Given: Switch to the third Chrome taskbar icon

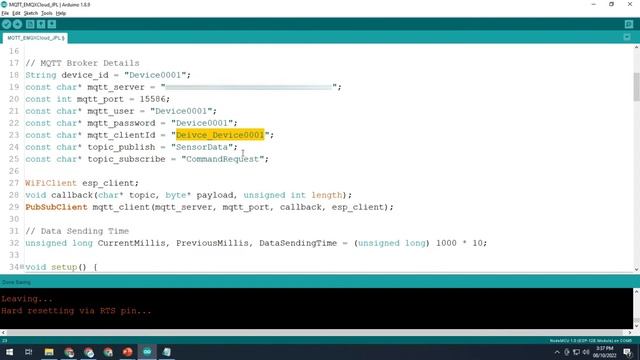Looking at the screenshot, I should (x=108, y=352).
